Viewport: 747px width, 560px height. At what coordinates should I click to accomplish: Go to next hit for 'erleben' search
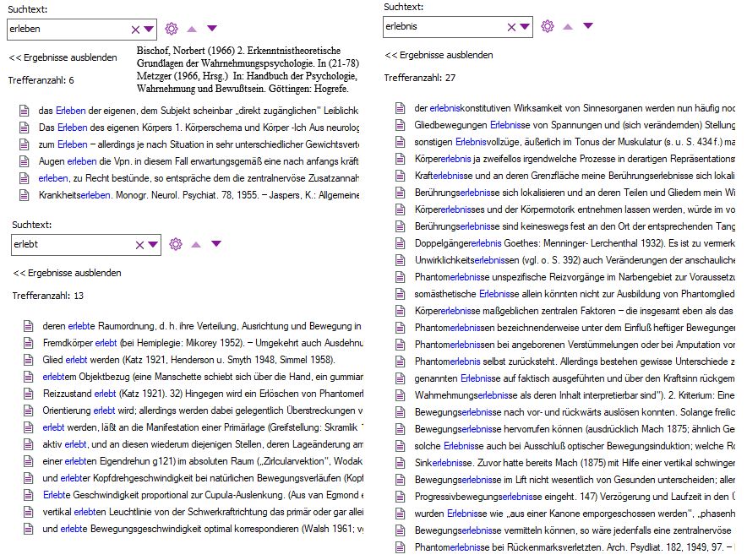(x=212, y=29)
